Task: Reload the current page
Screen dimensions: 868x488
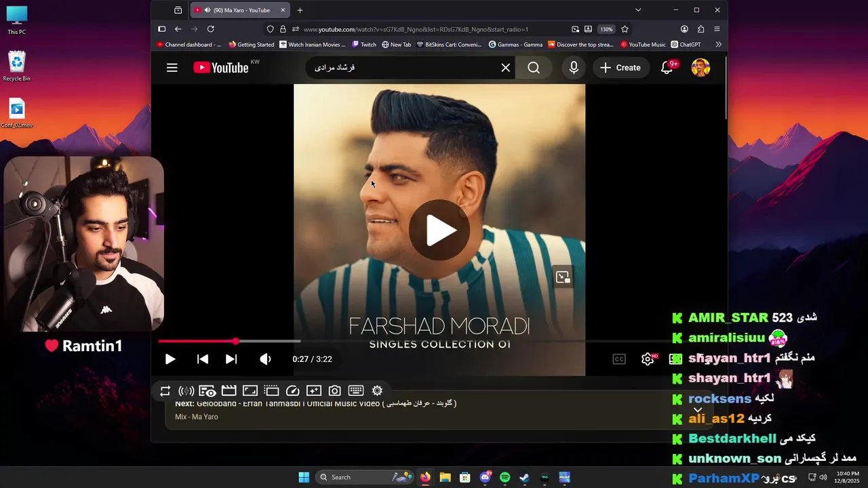Action: pos(211,29)
